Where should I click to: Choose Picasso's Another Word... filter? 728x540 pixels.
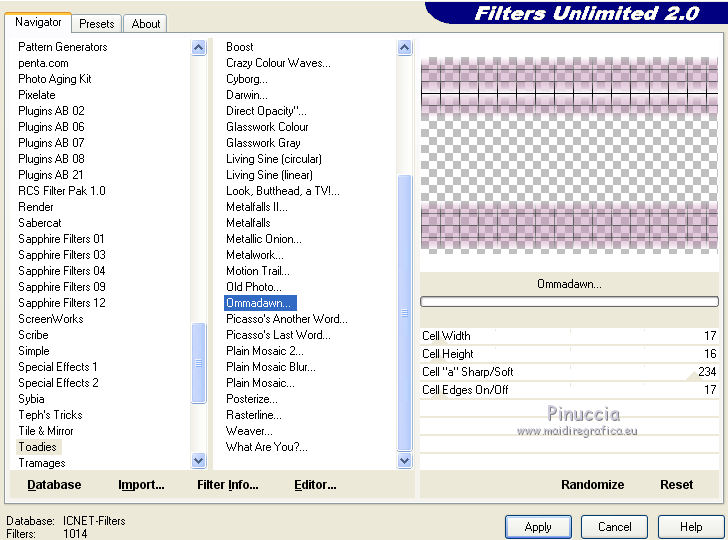(x=286, y=319)
